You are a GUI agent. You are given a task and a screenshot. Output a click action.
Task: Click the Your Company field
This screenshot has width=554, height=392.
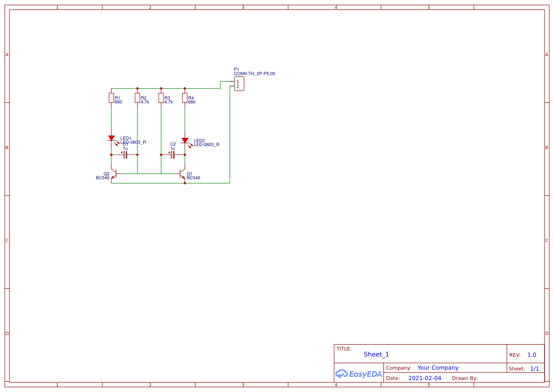[438, 368]
